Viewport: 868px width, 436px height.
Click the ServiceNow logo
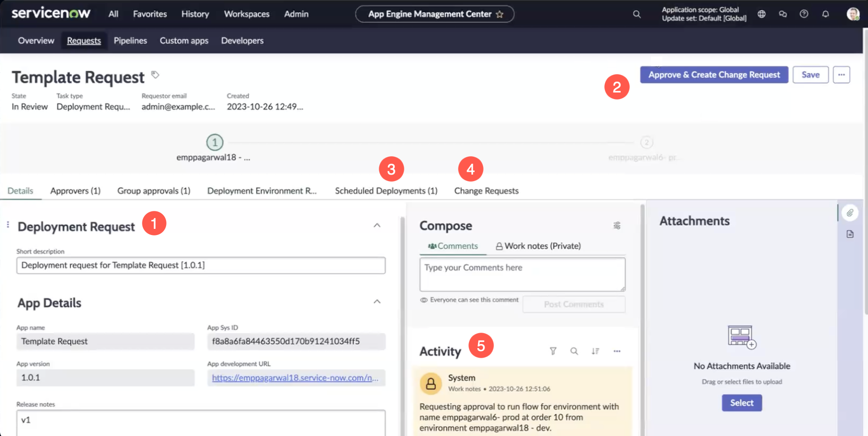[x=51, y=13]
